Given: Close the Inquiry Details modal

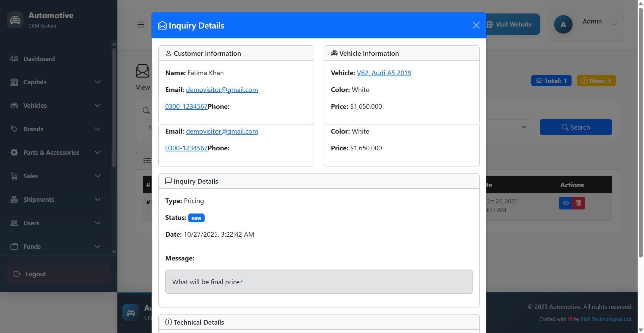Looking at the screenshot, I should (476, 25).
